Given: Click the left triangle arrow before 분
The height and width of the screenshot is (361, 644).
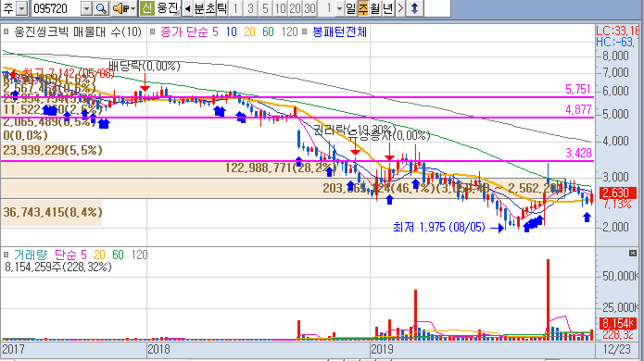Looking at the screenshot, I should click(187, 8).
